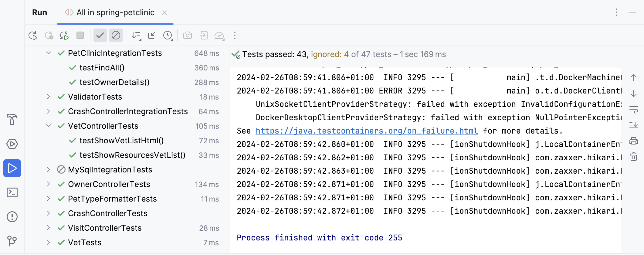Expand the PetTypeFormatterTests node

point(49,199)
